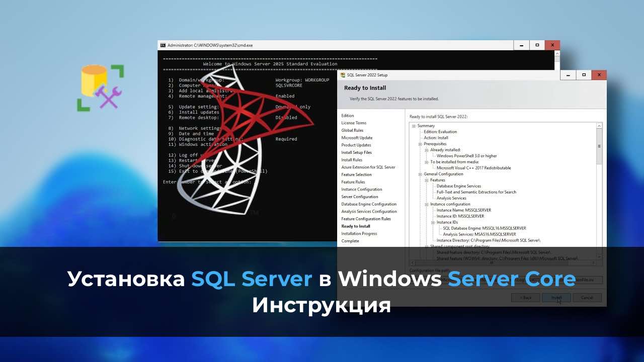Select 'Windows PowerShell 3.0 or higher' entry
Image resolution: width=644 pixels, height=362 pixels.
coord(466,156)
